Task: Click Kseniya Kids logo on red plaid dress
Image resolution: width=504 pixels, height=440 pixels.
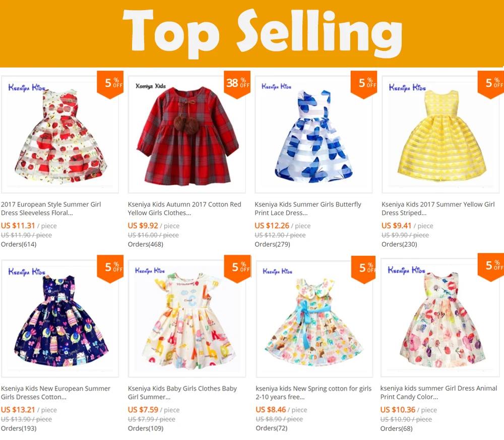Action: [x=151, y=86]
